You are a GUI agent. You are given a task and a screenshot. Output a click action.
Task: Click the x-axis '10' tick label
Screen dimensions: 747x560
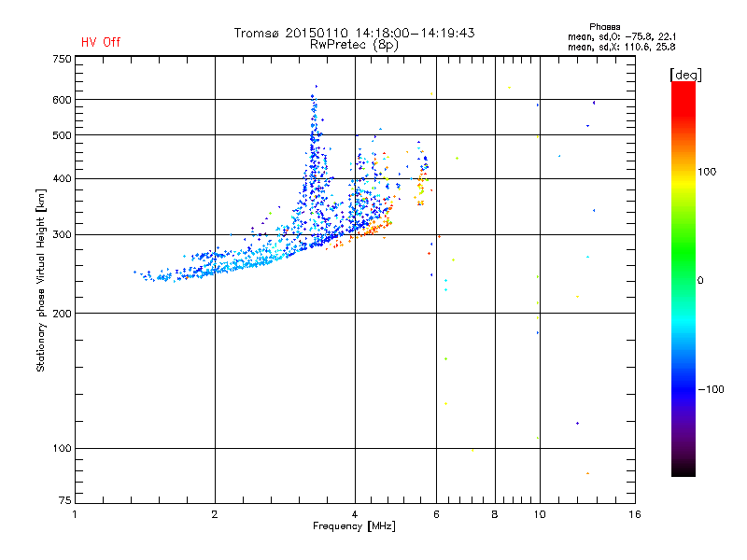pyautogui.click(x=540, y=514)
